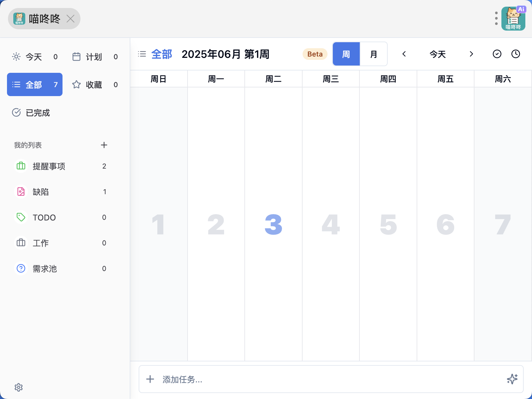Screen dimensions: 532x399
Task: Click the TODO green tag icon
Action: [21, 217]
